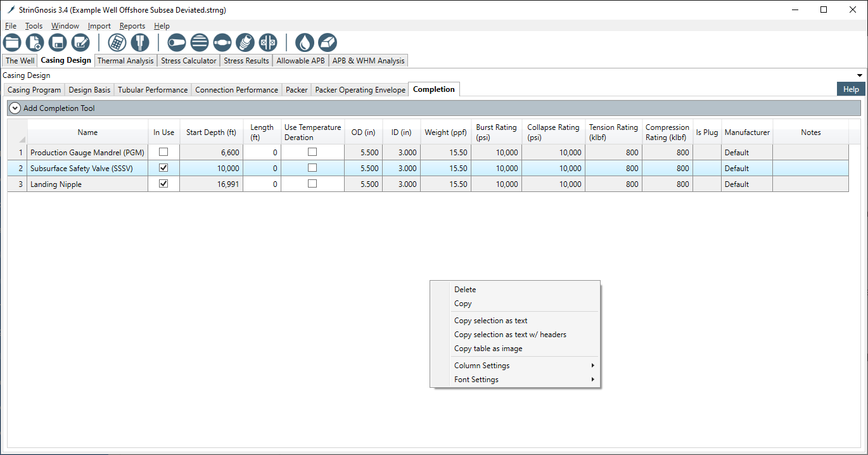868x455 pixels.
Task: Click the pipe coupling connection toolbar icon
Action: point(222,42)
